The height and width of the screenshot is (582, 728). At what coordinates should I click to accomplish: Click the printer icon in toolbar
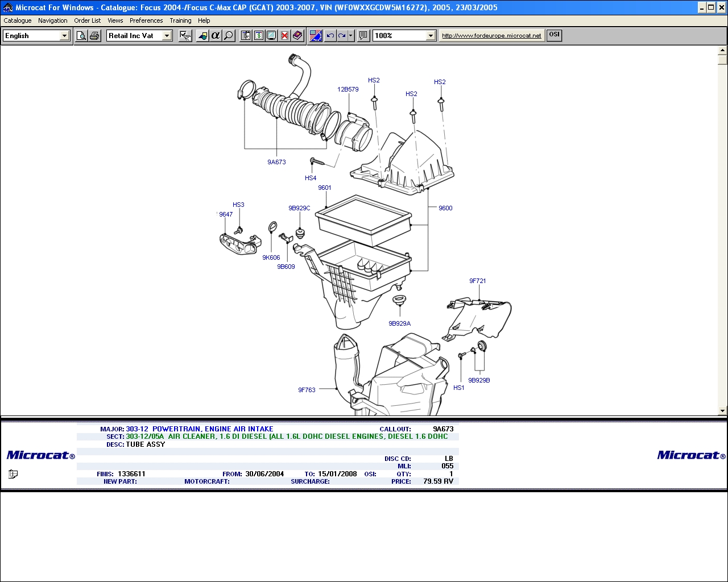tap(96, 36)
